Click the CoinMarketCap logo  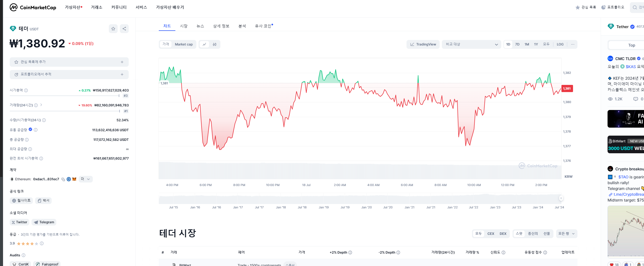33,7
